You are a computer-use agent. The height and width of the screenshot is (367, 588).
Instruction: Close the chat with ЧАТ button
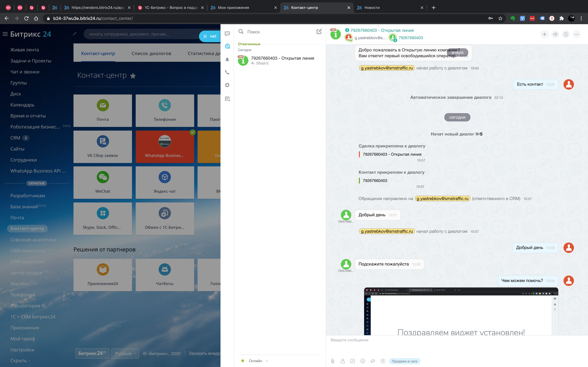pos(210,36)
